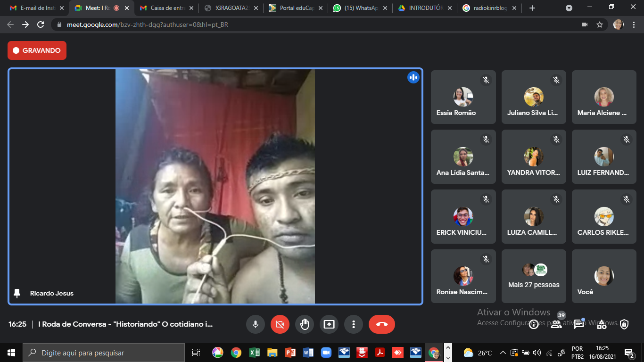Click the present screen icon
The image size is (644, 362).
pyautogui.click(x=329, y=324)
